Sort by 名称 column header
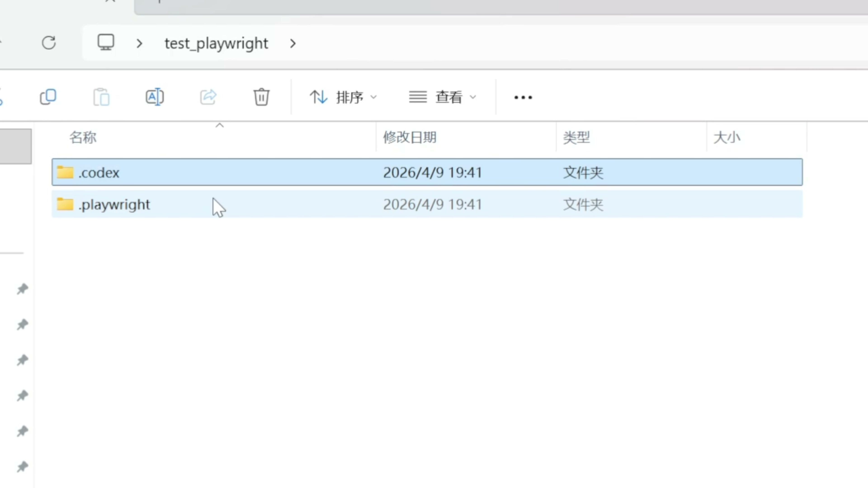Screen dimensions: 868x488 pyautogui.click(x=83, y=138)
